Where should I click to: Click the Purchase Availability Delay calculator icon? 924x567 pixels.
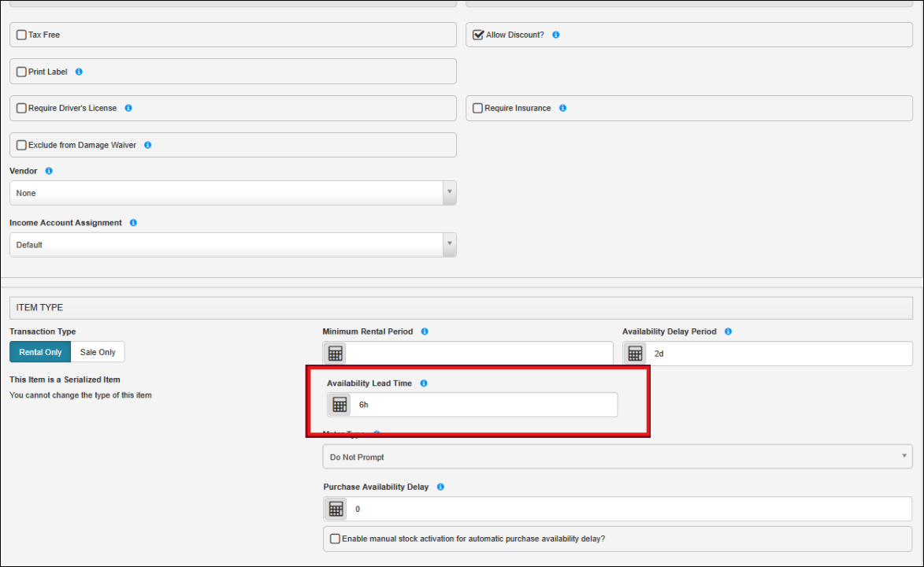click(x=336, y=509)
